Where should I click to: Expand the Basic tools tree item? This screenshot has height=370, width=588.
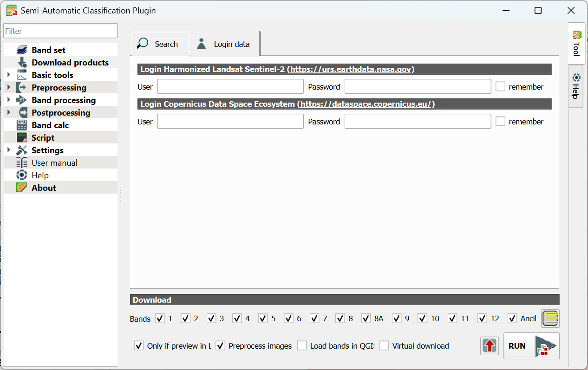[x=9, y=75]
